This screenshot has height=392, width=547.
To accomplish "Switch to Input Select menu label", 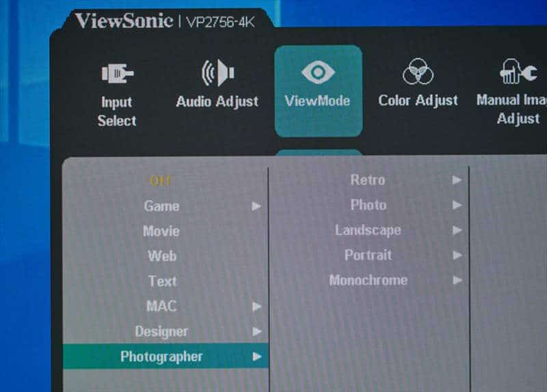I will [x=117, y=111].
